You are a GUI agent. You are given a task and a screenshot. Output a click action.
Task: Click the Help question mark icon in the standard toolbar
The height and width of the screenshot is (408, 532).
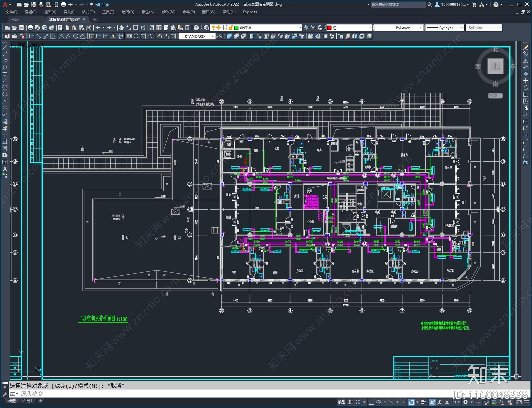(196, 28)
